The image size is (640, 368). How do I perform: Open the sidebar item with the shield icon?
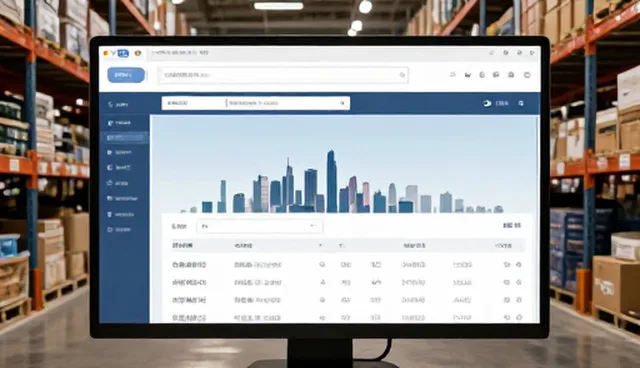(120, 214)
